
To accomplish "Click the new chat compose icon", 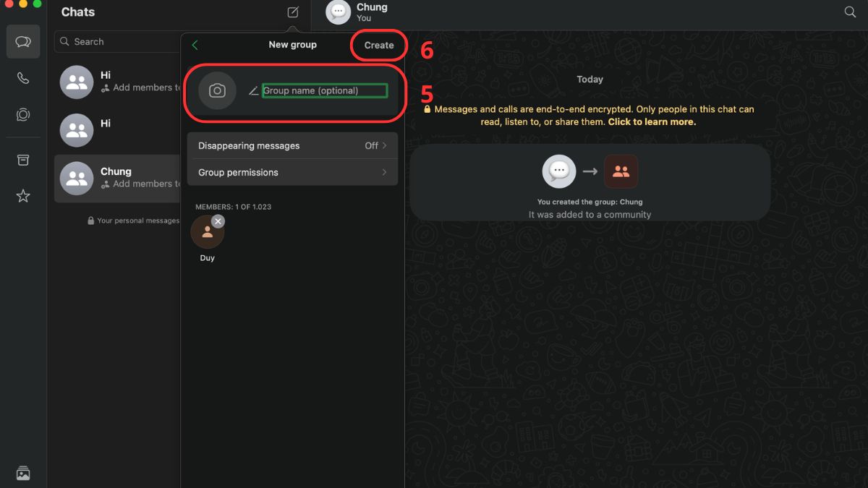I will 292,12.
